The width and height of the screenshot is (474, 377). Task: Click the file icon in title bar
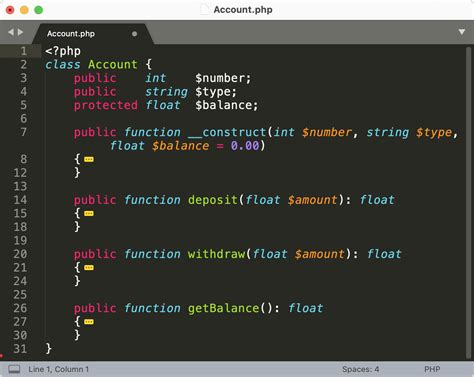(204, 10)
